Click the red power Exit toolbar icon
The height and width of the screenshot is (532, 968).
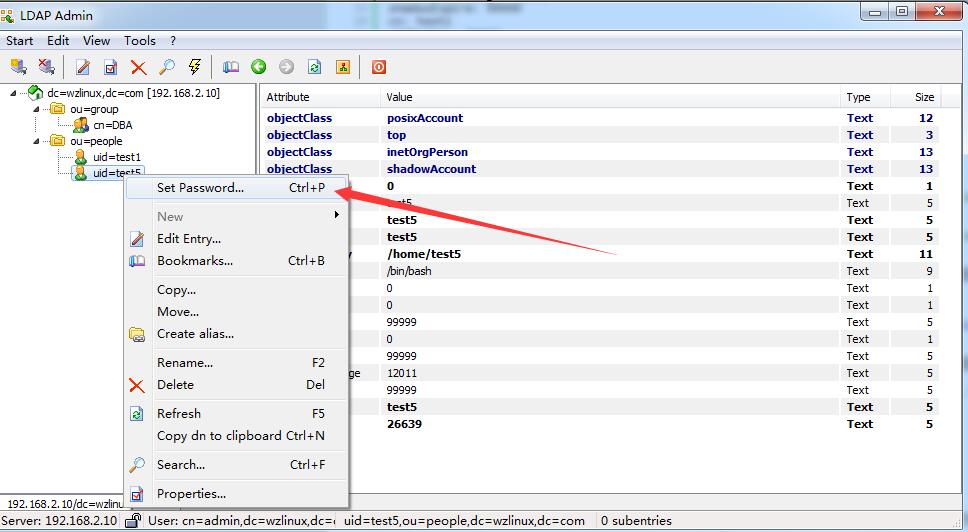[x=379, y=67]
